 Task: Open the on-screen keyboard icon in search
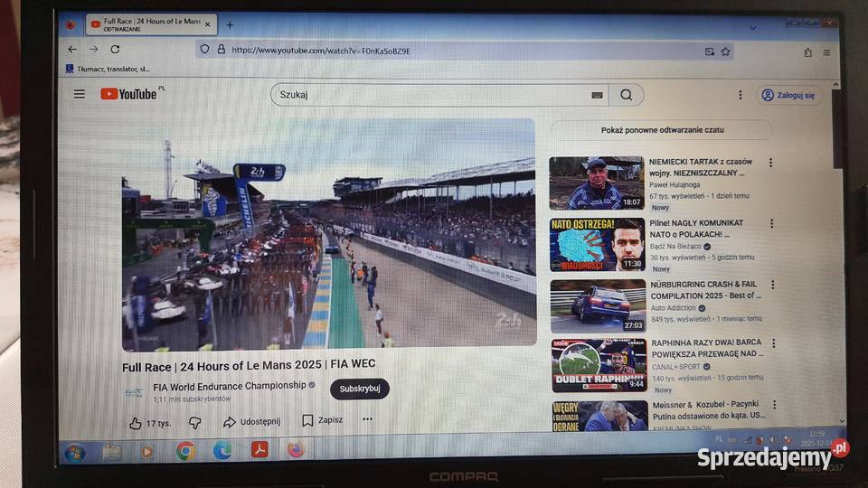(x=597, y=95)
